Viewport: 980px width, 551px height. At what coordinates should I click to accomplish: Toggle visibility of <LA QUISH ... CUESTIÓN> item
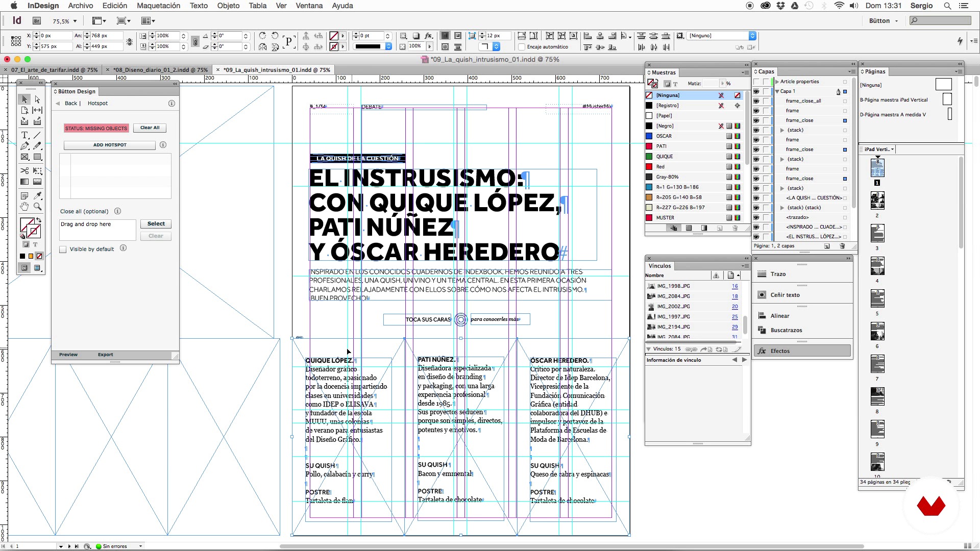coord(756,198)
